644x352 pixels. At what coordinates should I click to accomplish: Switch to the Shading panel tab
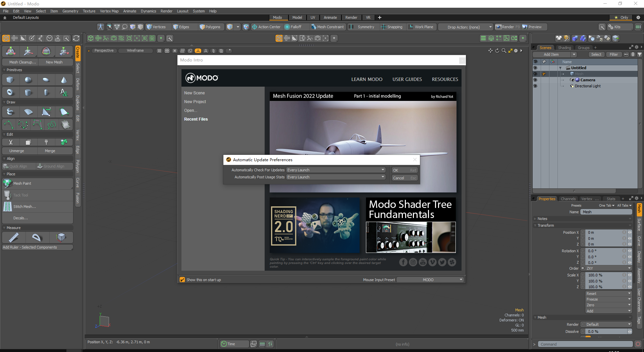pyautogui.click(x=564, y=48)
